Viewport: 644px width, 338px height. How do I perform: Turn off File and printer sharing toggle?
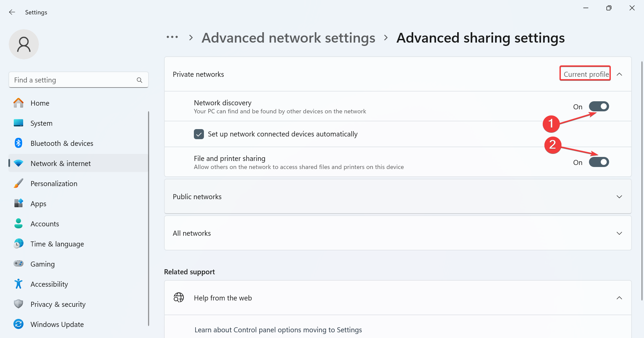599,162
